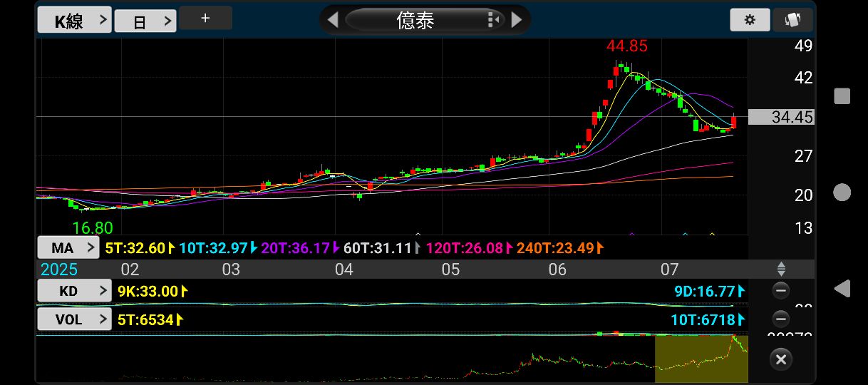Go to the previous stock with left arrow

coord(332,20)
